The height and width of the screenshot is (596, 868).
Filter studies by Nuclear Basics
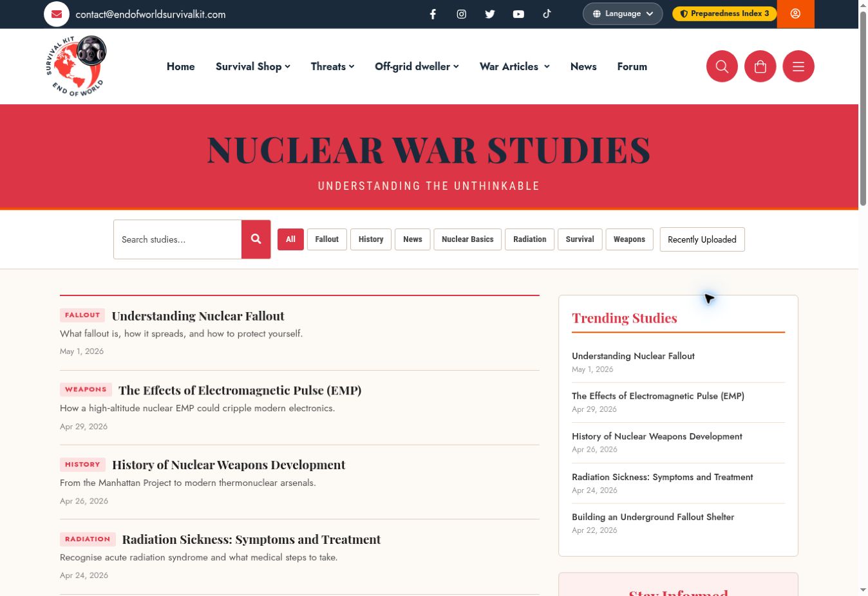(467, 239)
